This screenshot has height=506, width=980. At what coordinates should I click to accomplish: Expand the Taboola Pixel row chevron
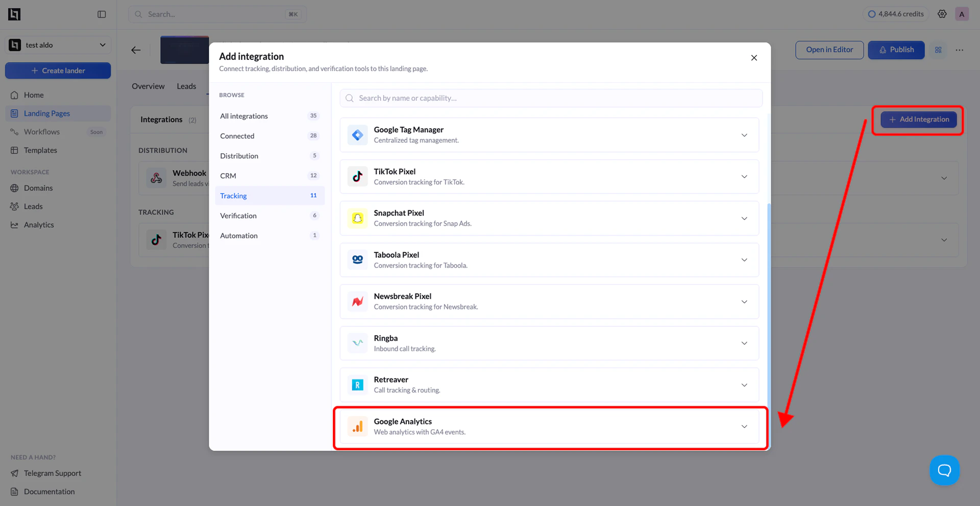click(744, 260)
